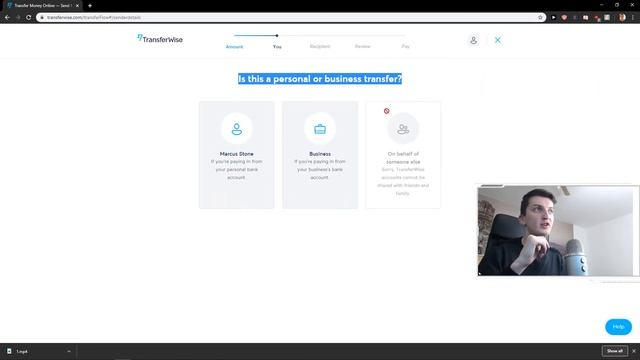Click the webcam overlay video
The image size is (640, 360).
[x=556, y=231]
